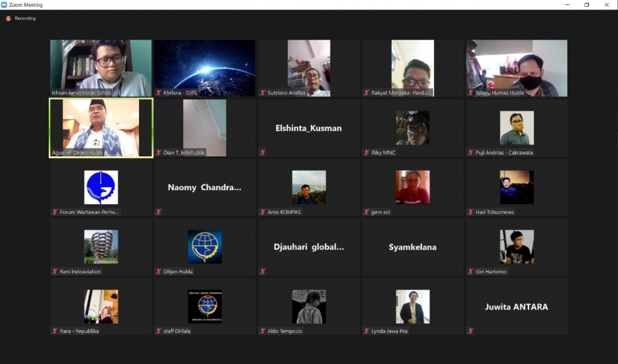This screenshot has width=618, height=364.
Task: Click muted mic icon beside Khrisna - DJPL
Action: click(158, 93)
